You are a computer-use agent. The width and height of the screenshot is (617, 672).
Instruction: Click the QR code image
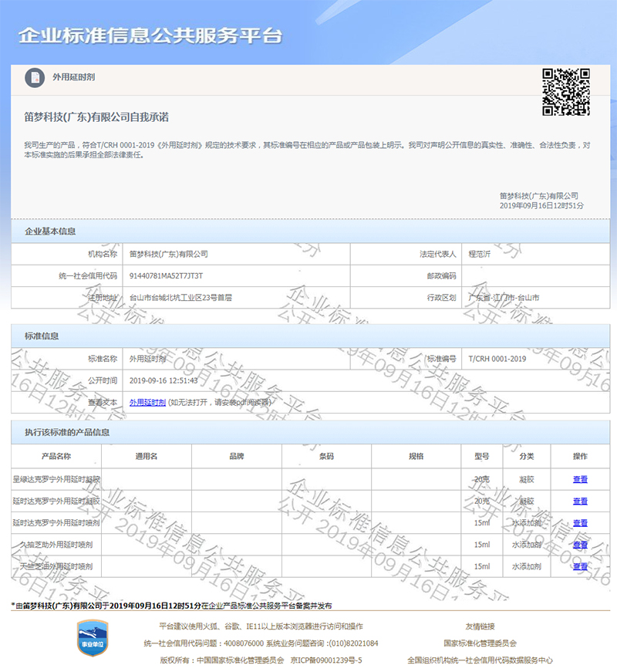[566, 92]
